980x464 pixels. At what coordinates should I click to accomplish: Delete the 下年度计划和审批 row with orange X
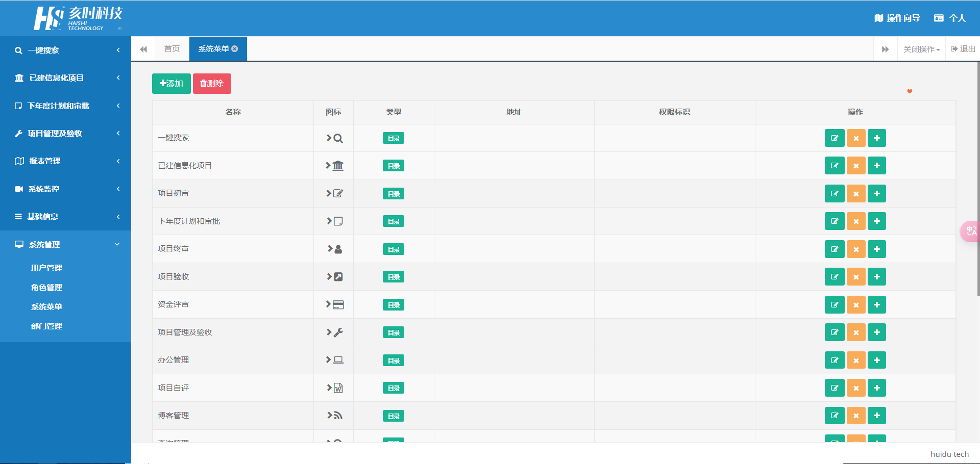(856, 221)
